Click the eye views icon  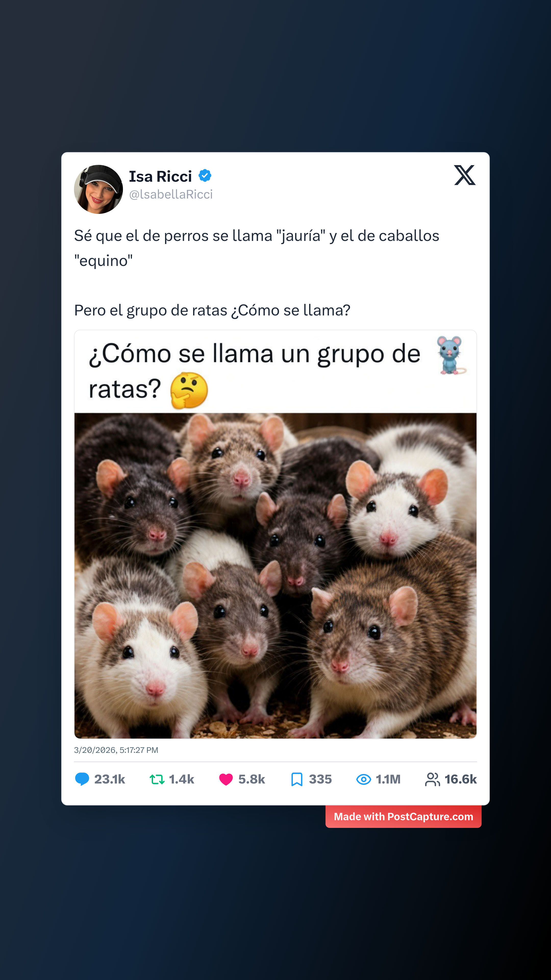click(x=364, y=779)
